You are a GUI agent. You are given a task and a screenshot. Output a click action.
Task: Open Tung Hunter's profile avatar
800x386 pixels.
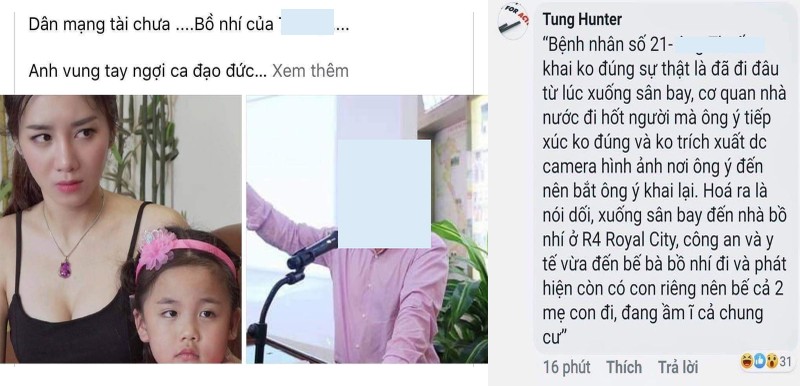(x=512, y=23)
